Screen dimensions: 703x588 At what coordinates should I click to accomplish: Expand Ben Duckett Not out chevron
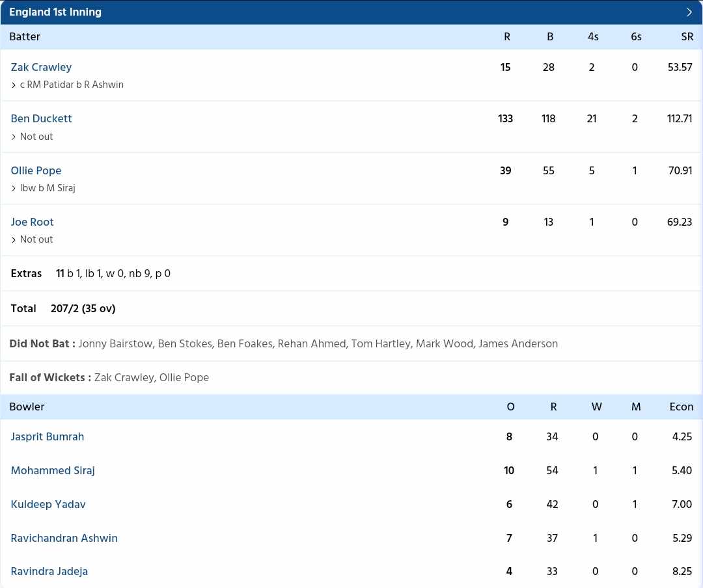(x=14, y=137)
